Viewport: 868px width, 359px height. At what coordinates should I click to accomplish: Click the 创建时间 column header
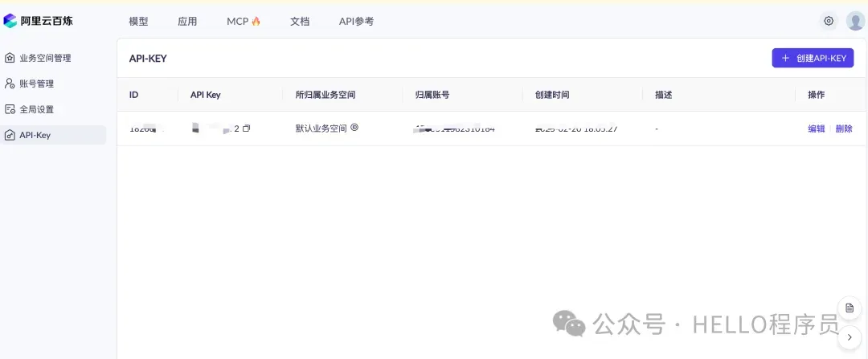click(552, 95)
